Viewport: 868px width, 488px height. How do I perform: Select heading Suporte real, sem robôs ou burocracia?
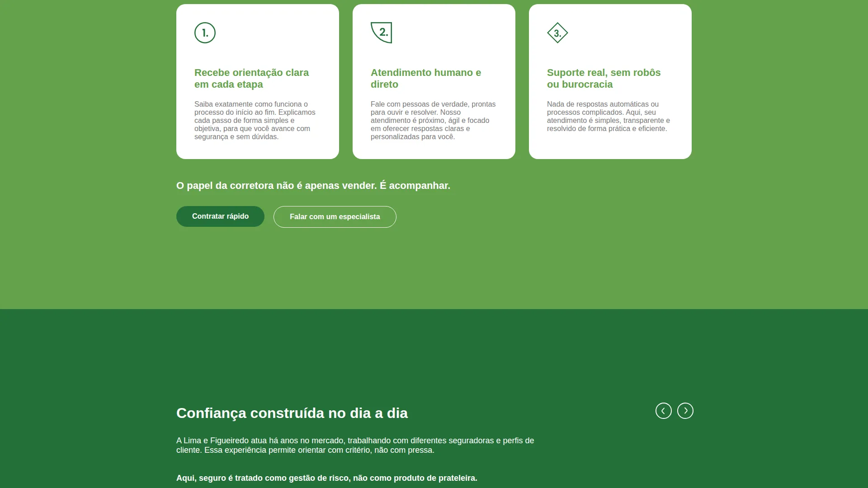click(604, 79)
